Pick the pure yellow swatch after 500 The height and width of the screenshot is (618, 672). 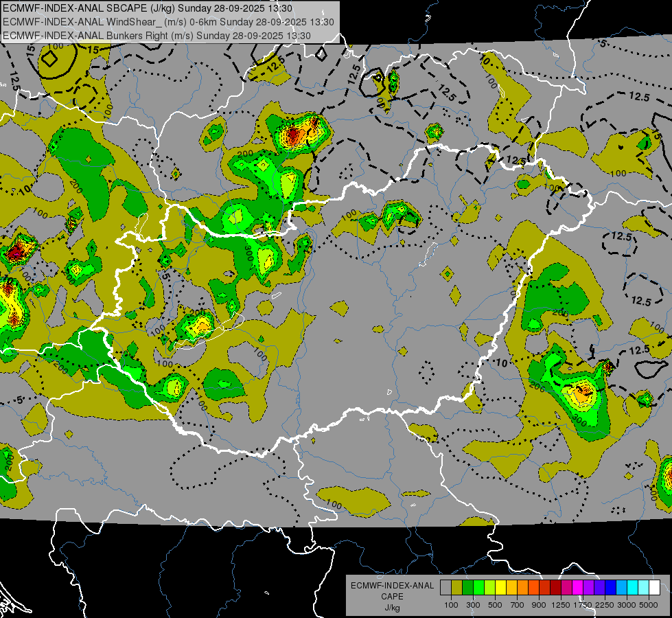pyautogui.click(x=500, y=588)
